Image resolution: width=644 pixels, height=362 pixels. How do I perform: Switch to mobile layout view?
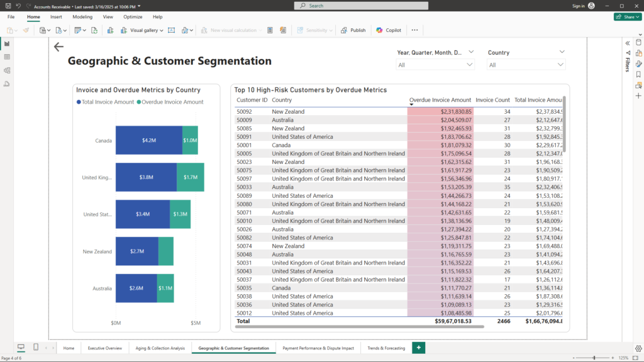point(36,348)
